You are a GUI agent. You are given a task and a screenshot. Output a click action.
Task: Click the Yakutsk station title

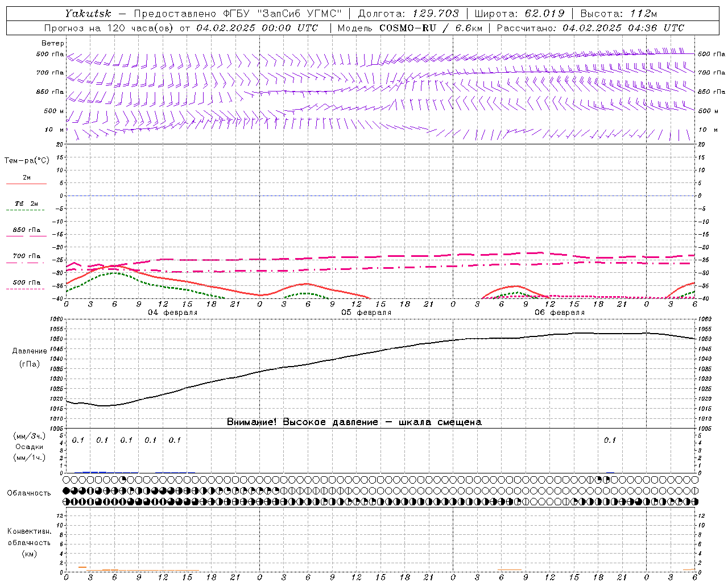(x=88, y=14)
